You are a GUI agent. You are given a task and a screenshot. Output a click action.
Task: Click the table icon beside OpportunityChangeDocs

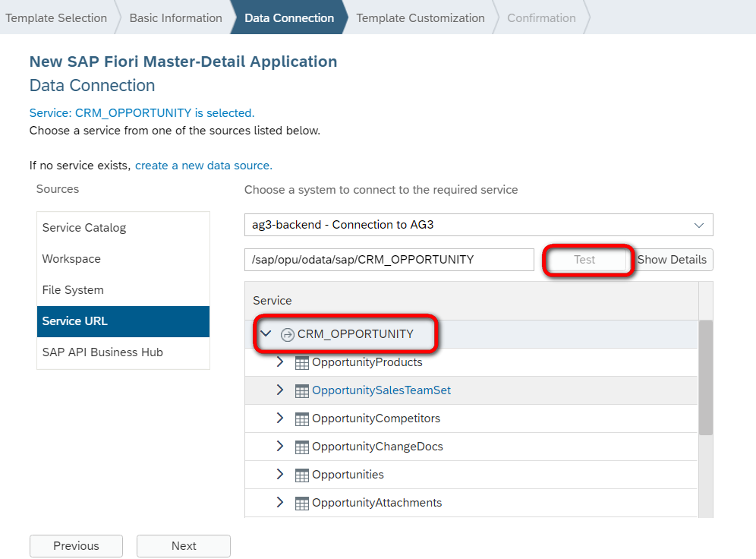pyautogui.click(x=302, y=447)
